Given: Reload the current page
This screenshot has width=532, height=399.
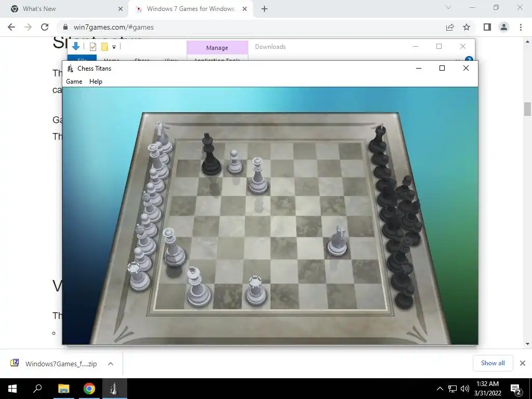Looking at the screenshot, I should point(45,27).
